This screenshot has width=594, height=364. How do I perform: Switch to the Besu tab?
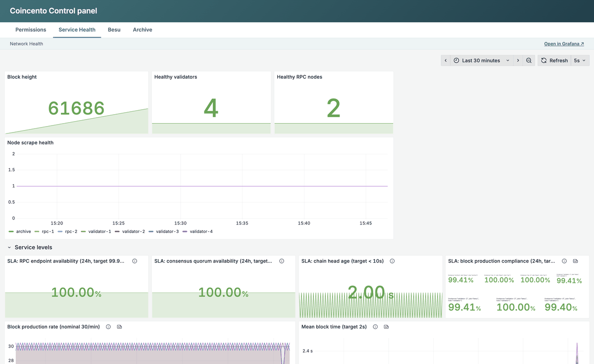coord(114,30)
